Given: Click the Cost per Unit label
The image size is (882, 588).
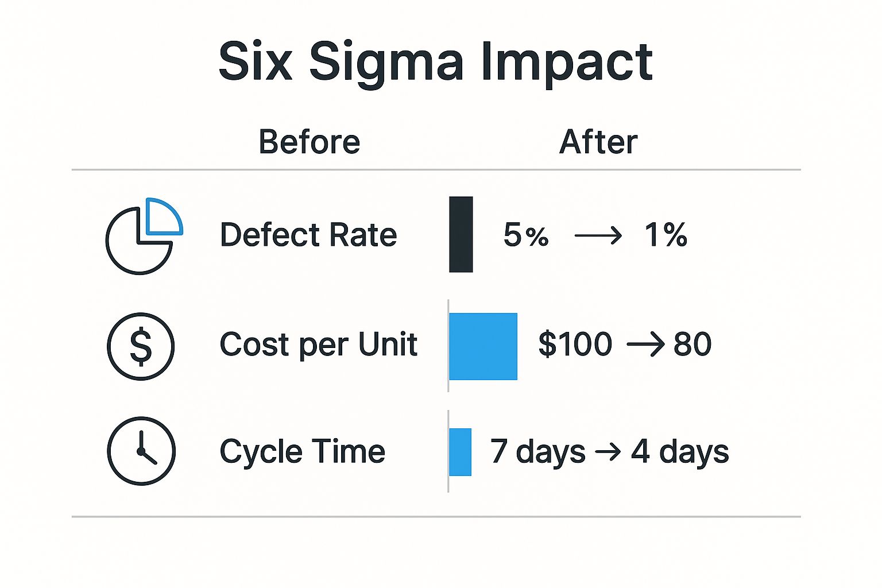Looking at the screenshot, I should pos(318,345).
